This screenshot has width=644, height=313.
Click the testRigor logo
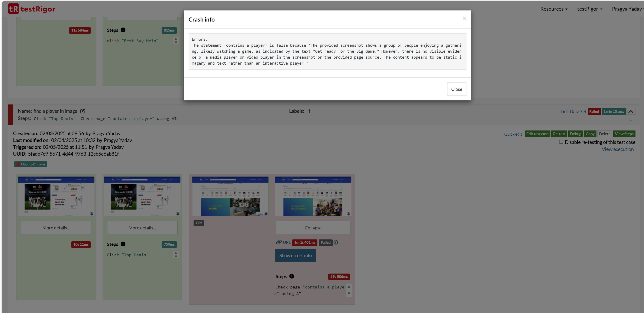tap(32, 9)
